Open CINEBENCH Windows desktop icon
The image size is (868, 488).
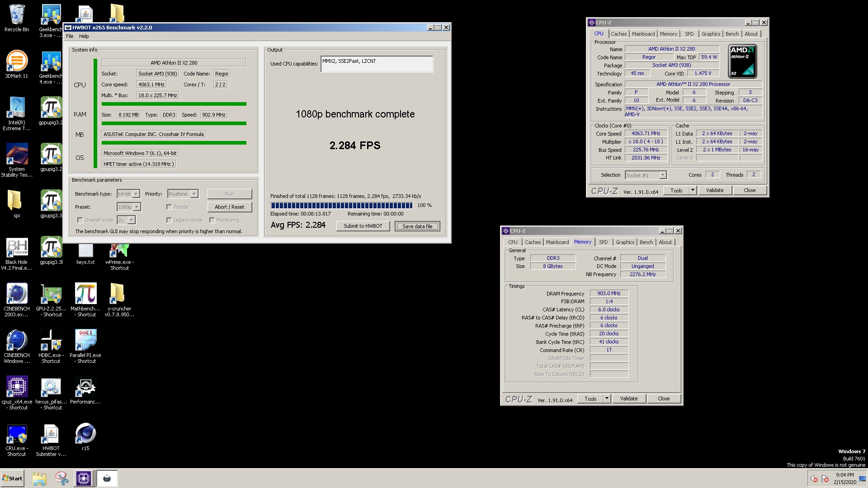click(17, 347)
